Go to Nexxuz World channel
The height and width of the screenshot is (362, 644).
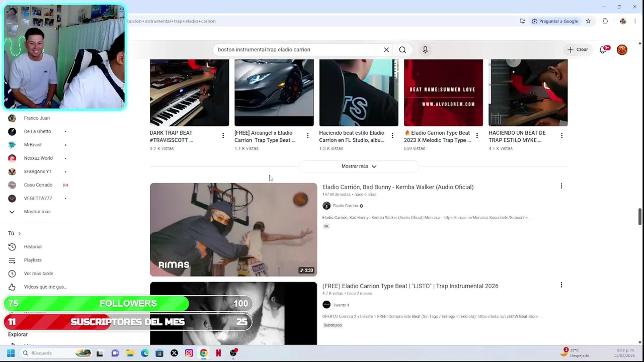point(38,158)
